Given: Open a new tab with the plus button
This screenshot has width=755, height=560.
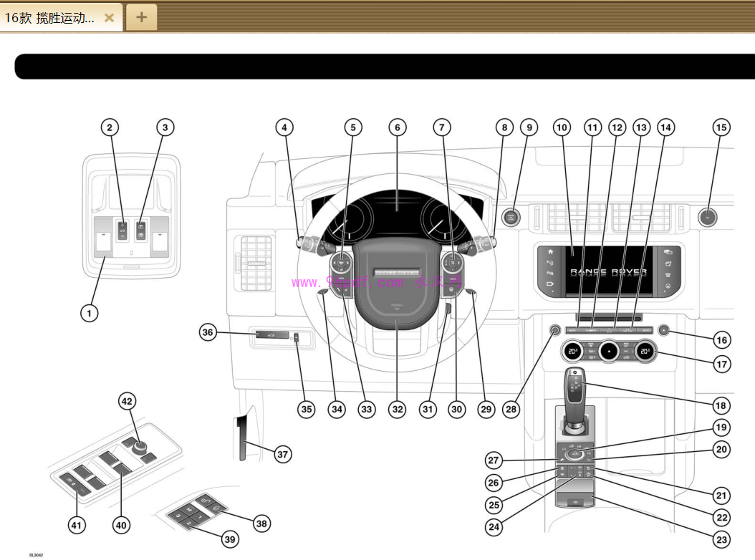Looking at the screenshot, I should (x=141, y=17).
